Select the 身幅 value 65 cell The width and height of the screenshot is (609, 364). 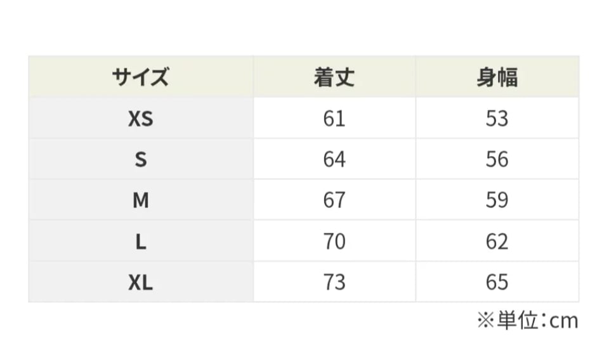point(497,282)
